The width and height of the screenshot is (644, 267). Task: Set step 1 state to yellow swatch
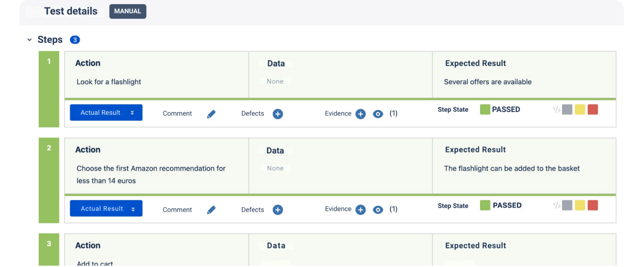580,109
